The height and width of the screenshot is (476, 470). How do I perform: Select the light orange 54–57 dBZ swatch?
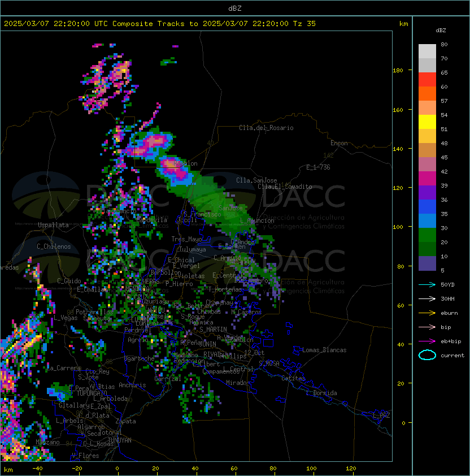point(427,108)
